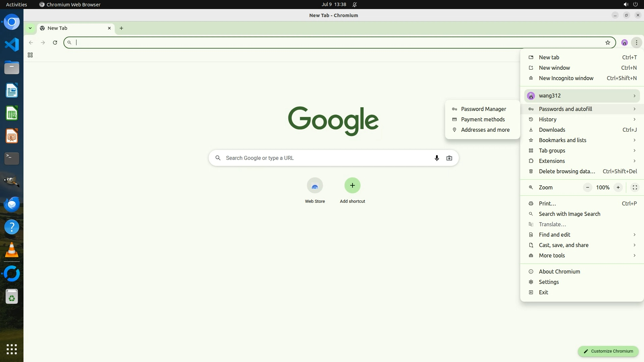Click the Customize Chromium button
644x362 pixels.
coord(608,351)
